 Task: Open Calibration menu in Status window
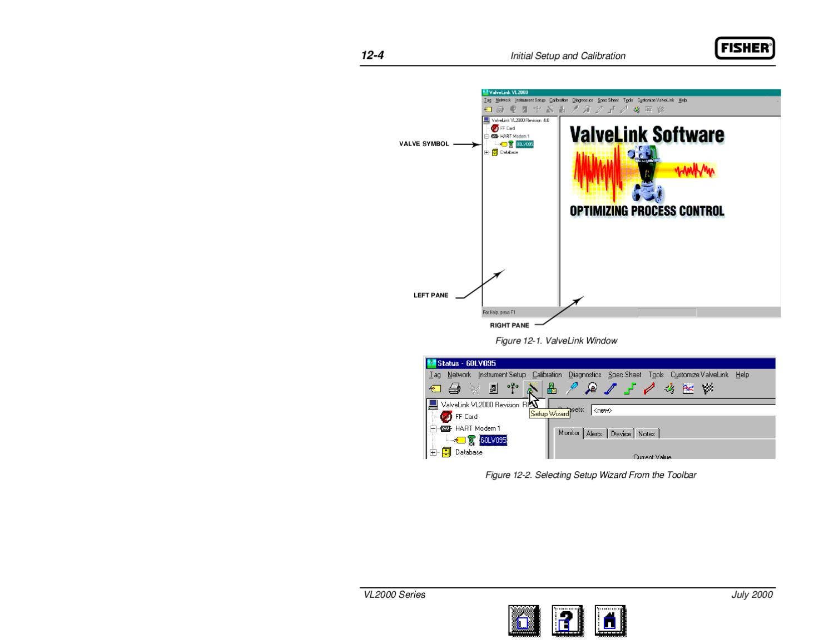pos(547,375)
